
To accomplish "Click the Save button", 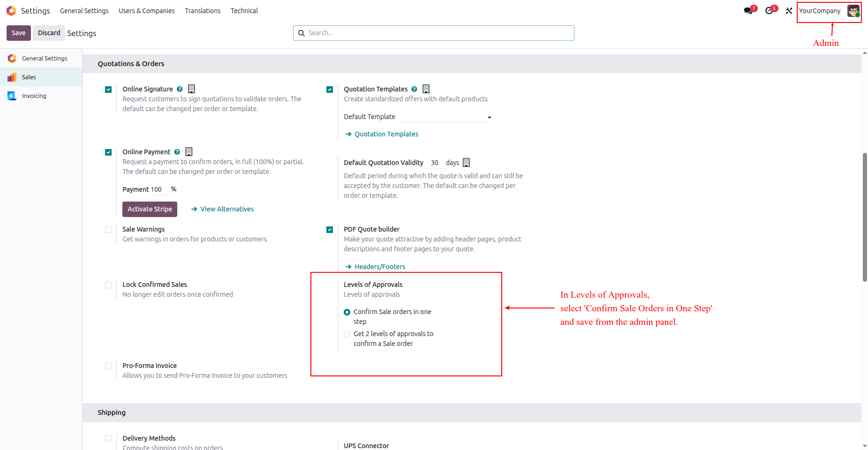I will coord(19,33).
